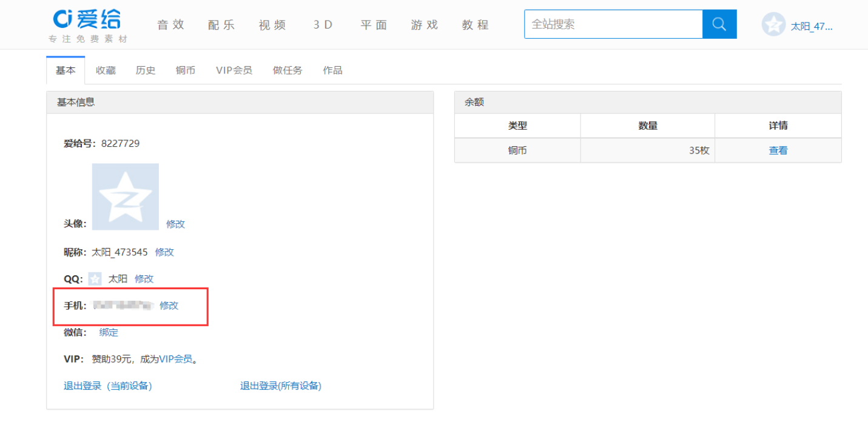868x436 pixels.
Task: Click 退出登录(所有设备)
Action: [x=281, y=386]
